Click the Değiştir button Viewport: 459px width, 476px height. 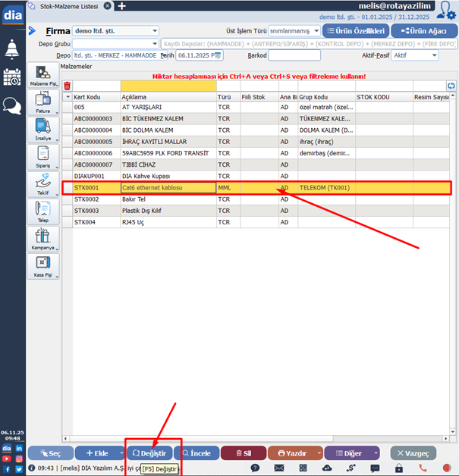pyautogui.click(x=149, y=453)
